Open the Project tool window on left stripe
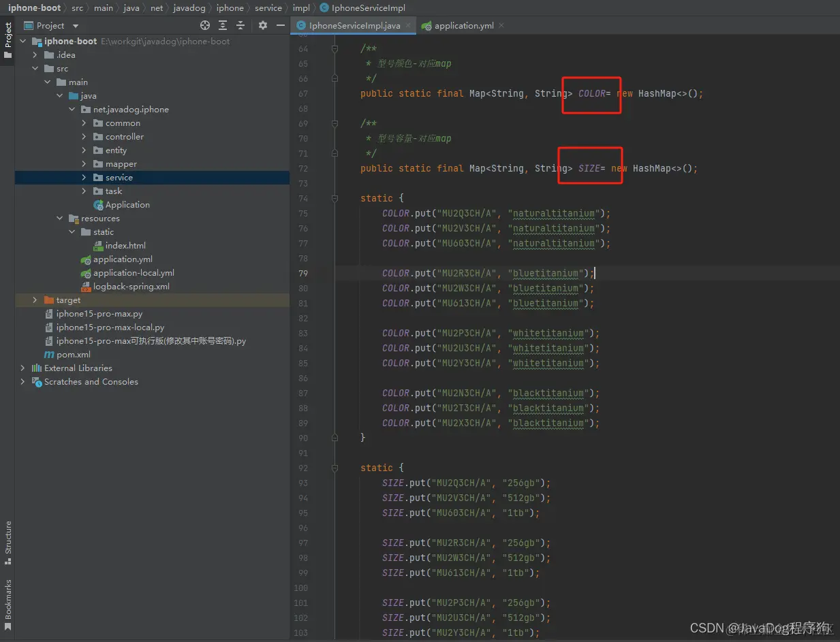The width and height of the screenshot is (840, 642). [x=7, y=41]
